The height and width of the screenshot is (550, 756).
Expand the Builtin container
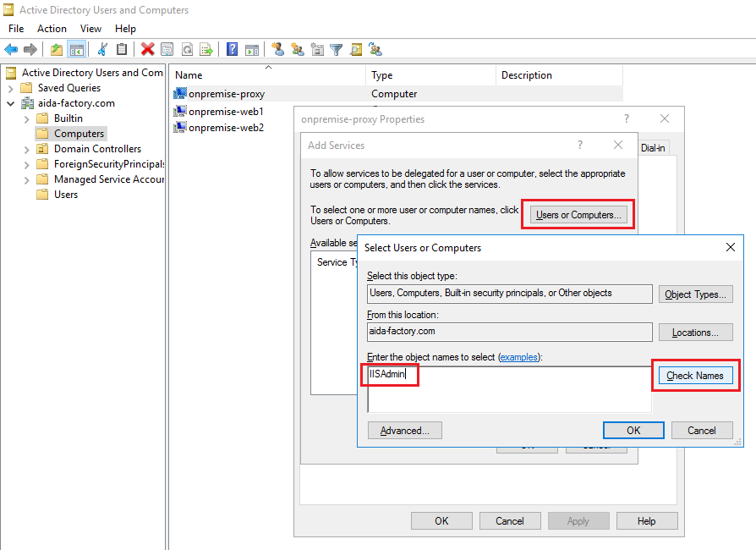26,118
